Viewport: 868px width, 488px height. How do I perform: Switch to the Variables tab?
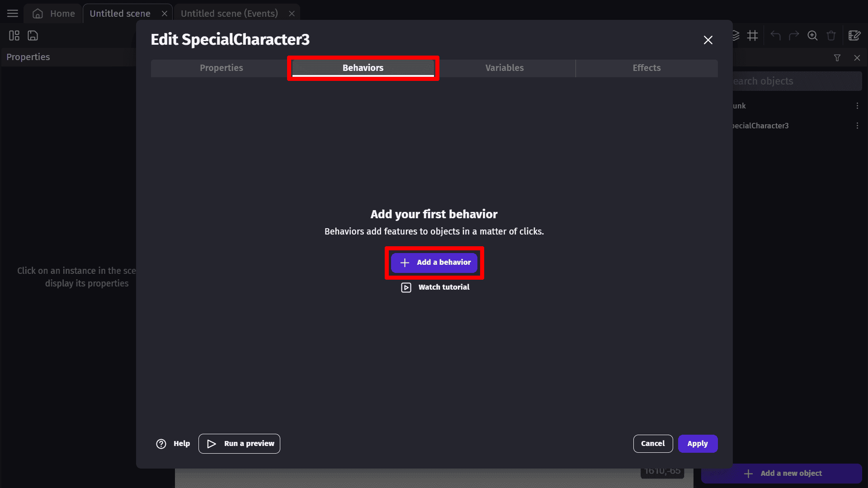click(x=505, y=68)
